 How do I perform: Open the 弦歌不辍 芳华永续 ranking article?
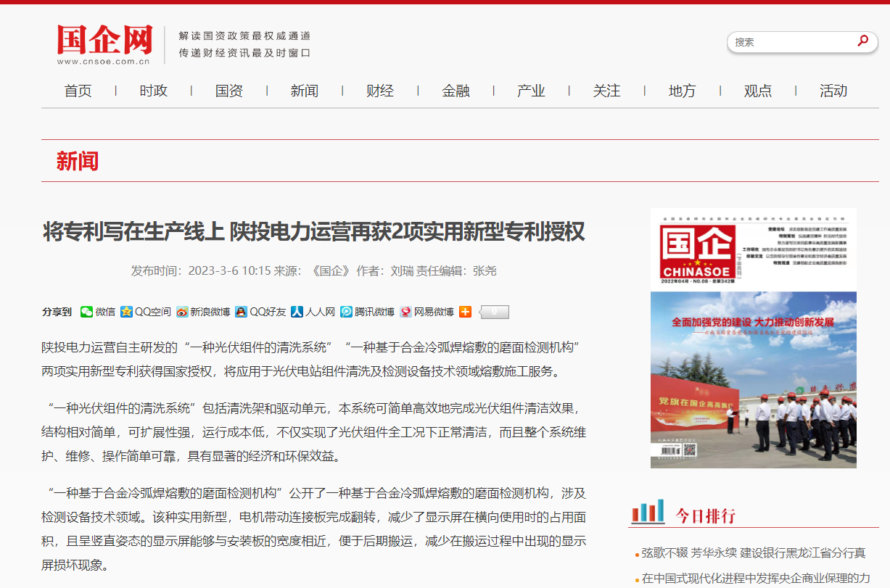[754, 553]
